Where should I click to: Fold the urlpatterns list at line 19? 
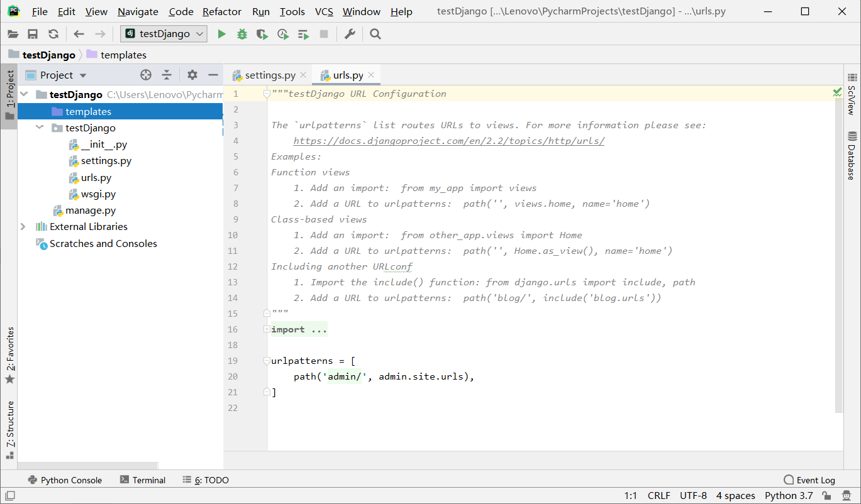click(267, 361)
